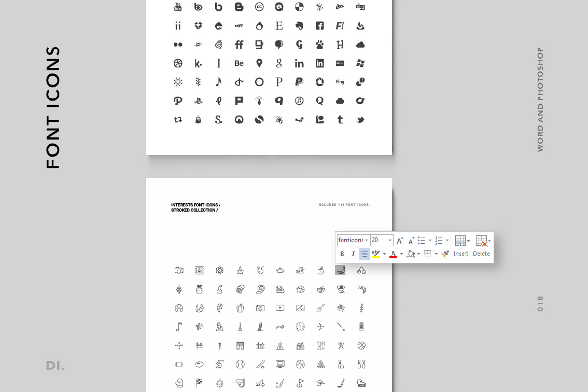
Task: Click the Grow Font icon
Action: 400,240
